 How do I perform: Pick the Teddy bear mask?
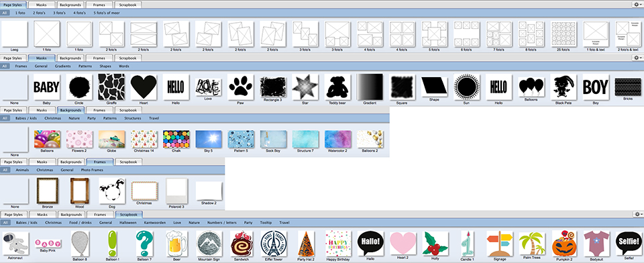(337, 87)
